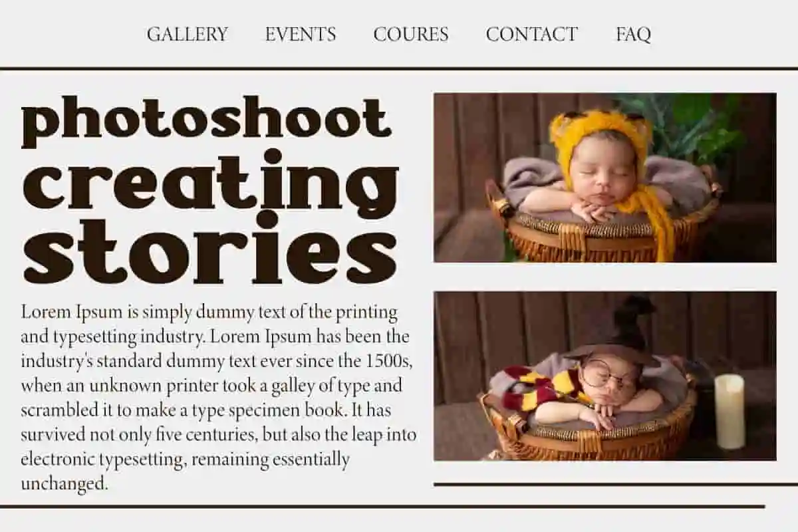Open the photo of baby in wizard hat
Screen dimensions: 798x532
(x=604, y=376)
